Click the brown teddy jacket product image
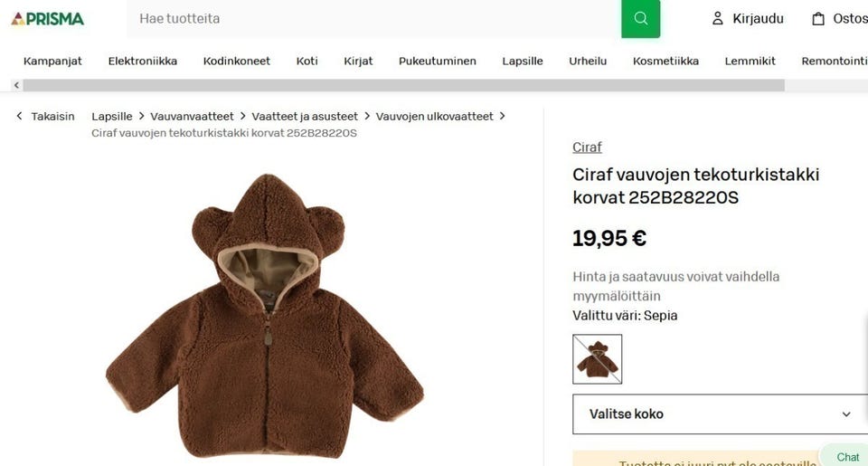 coord(265,316)
